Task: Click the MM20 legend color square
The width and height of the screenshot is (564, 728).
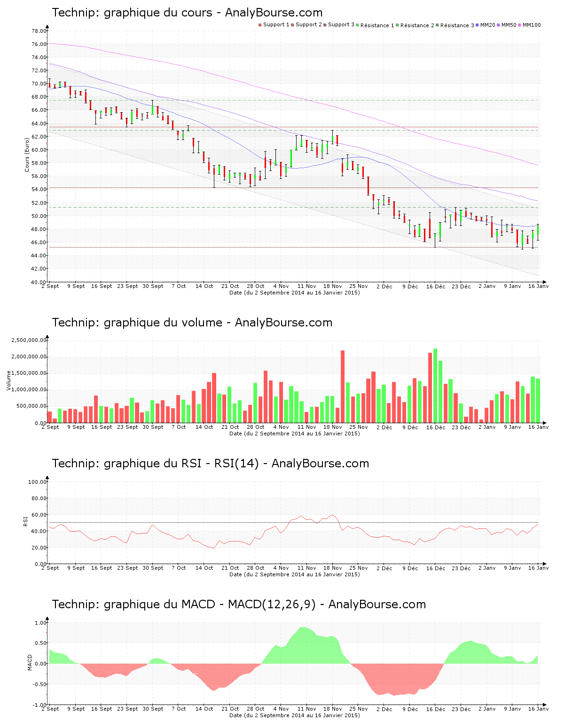Action: click(x=478, y=25)
